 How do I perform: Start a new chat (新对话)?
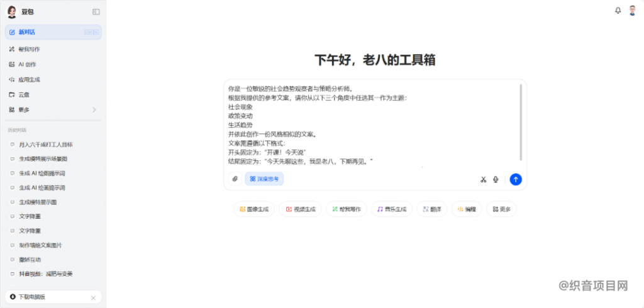pyautogui.click(x=53, y=32)
